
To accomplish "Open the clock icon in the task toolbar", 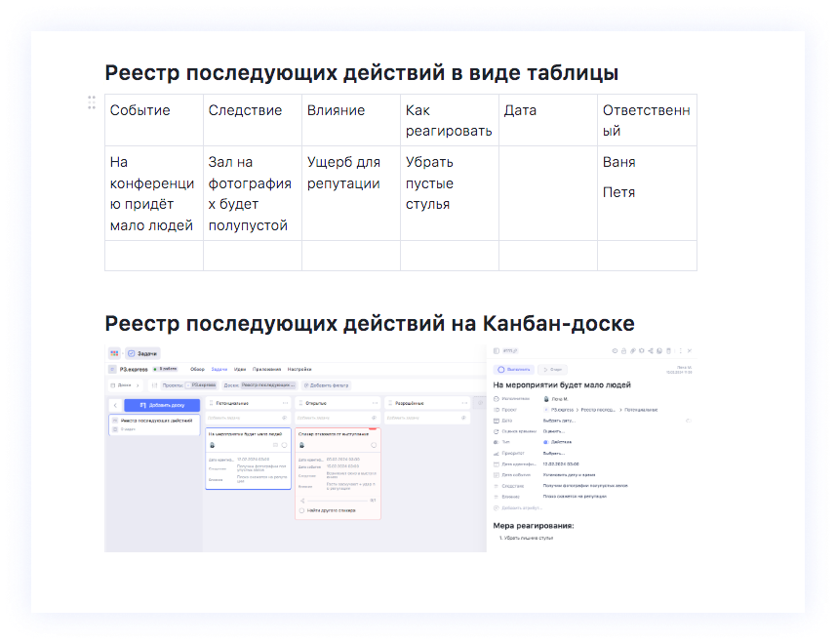I will click(615, 350).
